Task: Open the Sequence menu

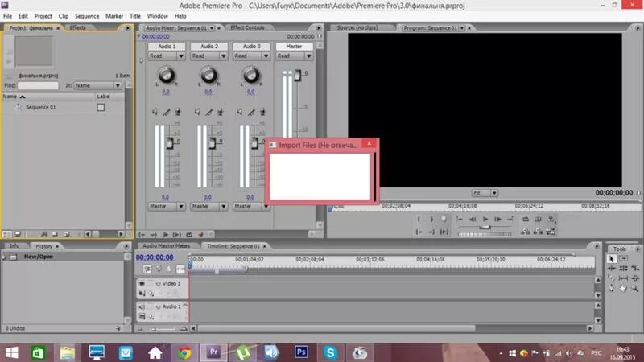Action: pos(87,16)
